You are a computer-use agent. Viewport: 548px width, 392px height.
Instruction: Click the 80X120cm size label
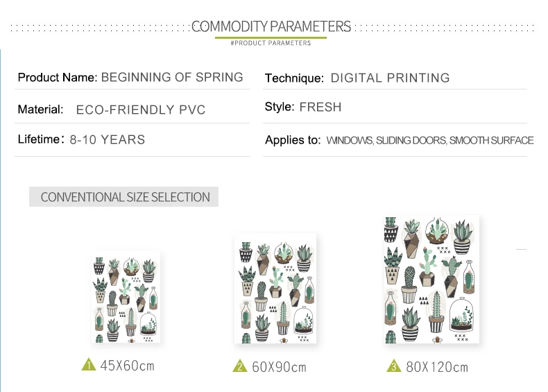pos(437,367)
